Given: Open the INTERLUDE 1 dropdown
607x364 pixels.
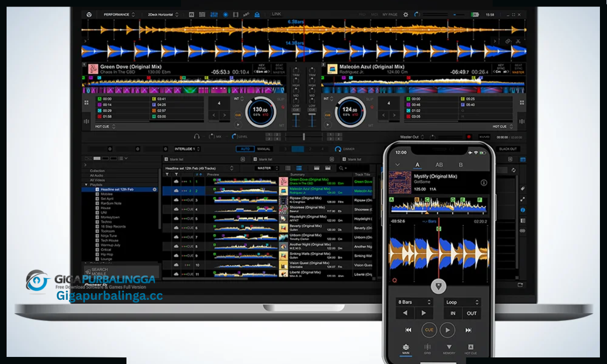Looking at the screenshot, I should point(186,149).
